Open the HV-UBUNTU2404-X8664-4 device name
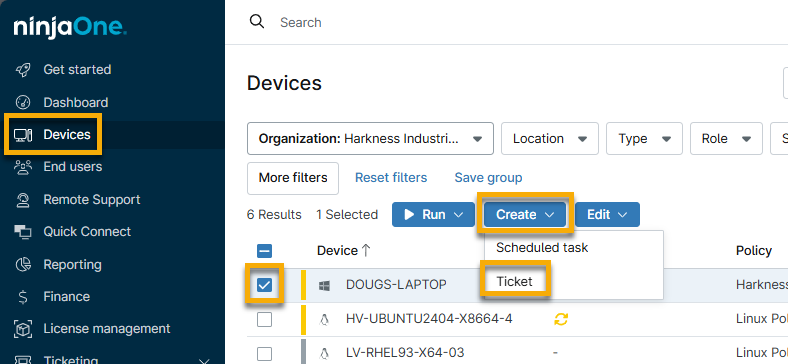788x364 pixels. coord(429,319)
